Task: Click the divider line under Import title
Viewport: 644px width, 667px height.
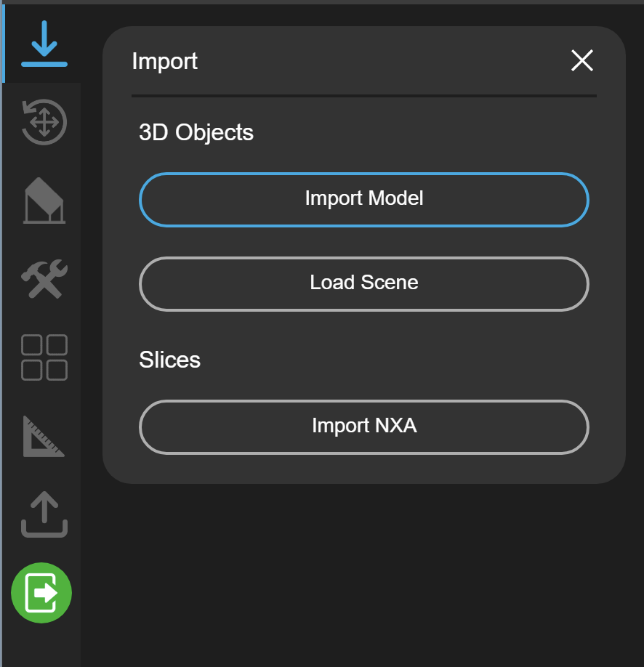Action: (x=364, y=96)
